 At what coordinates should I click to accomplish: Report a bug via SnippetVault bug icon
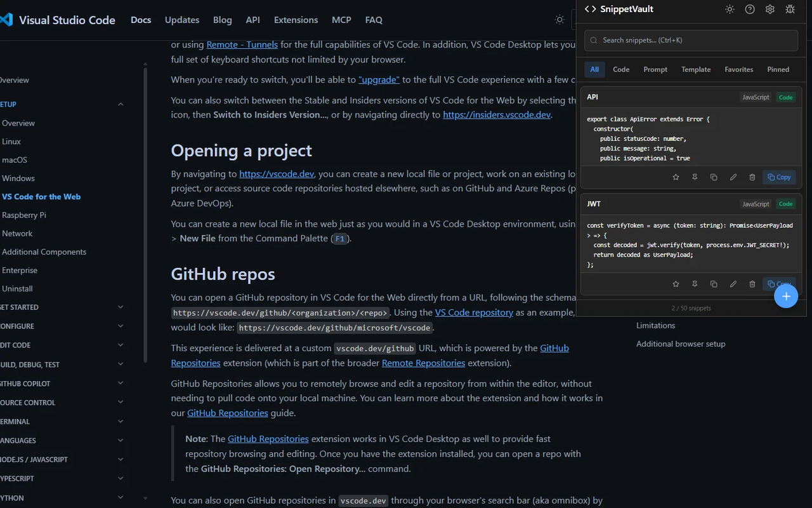[x=790, y=9]
